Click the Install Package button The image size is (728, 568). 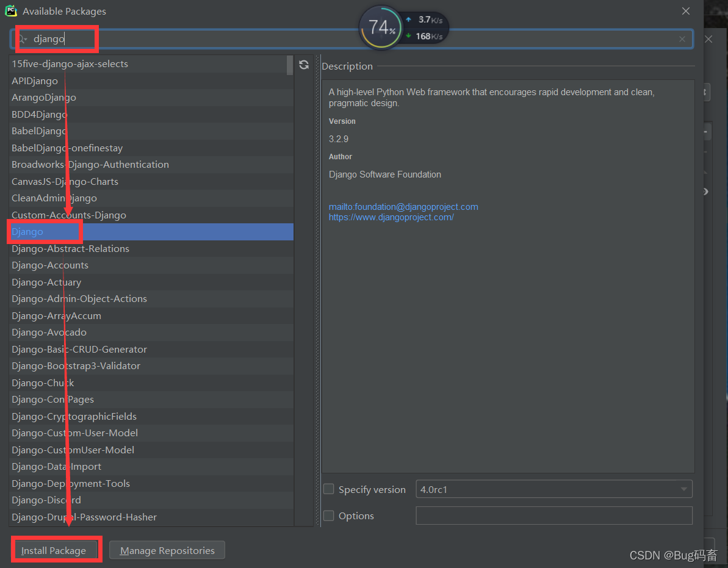54,550
